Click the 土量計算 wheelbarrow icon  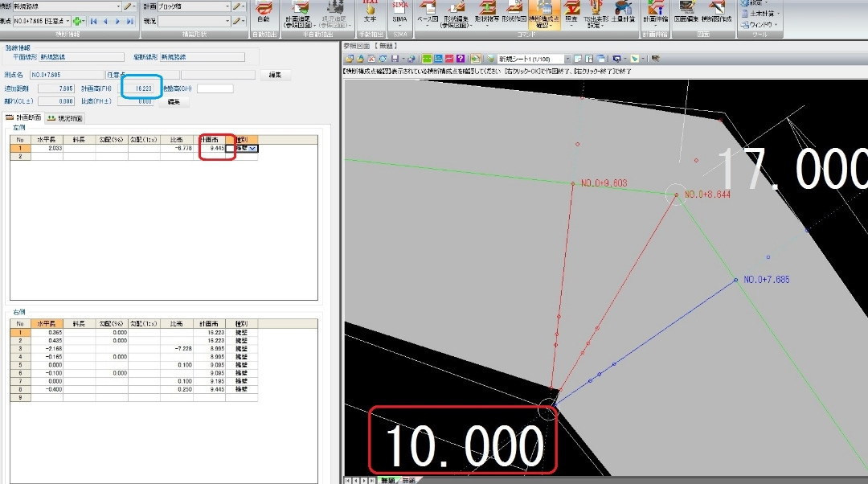[624, 12]
